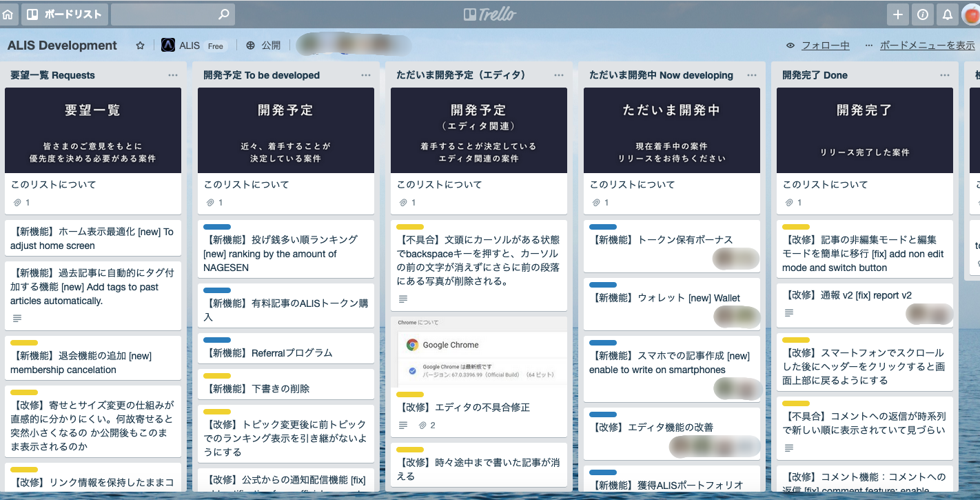Open the 要望一覧 Requests list menu

pyautogui.click(x=173, y=75)
